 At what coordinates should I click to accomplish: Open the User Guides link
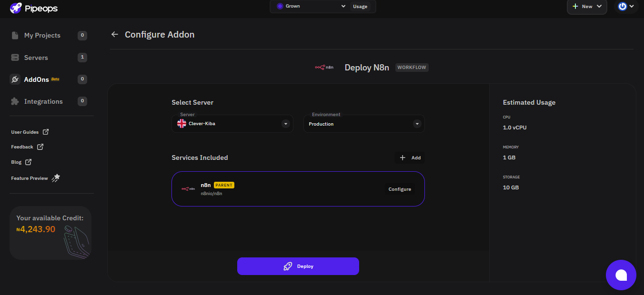click(x=30, y=132)
